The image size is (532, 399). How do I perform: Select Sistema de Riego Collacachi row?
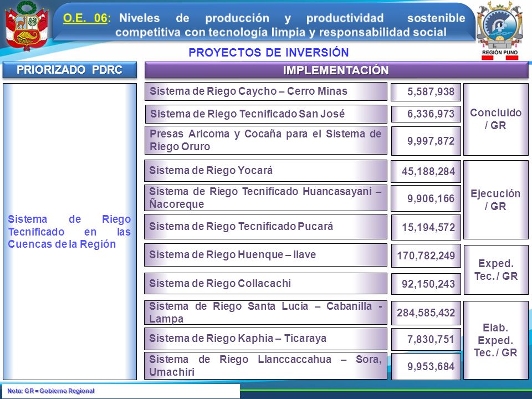pyautogui.click(x=265, y=283)
